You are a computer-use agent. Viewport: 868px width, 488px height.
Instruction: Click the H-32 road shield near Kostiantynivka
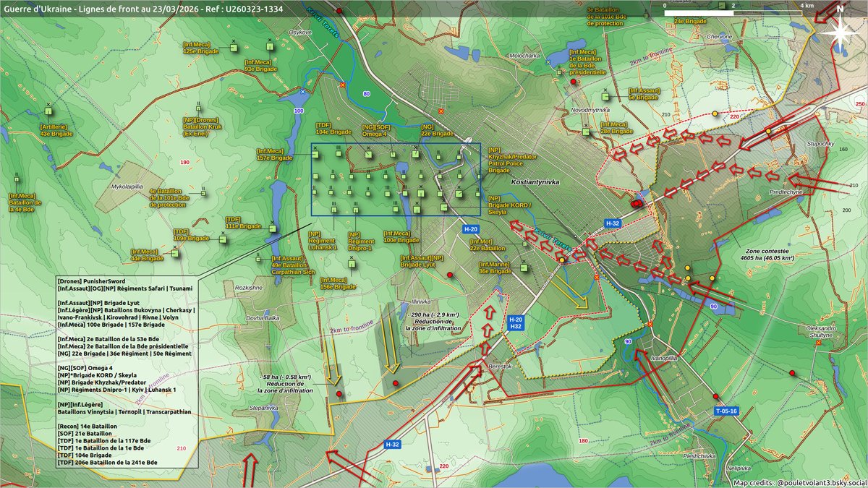612,224
